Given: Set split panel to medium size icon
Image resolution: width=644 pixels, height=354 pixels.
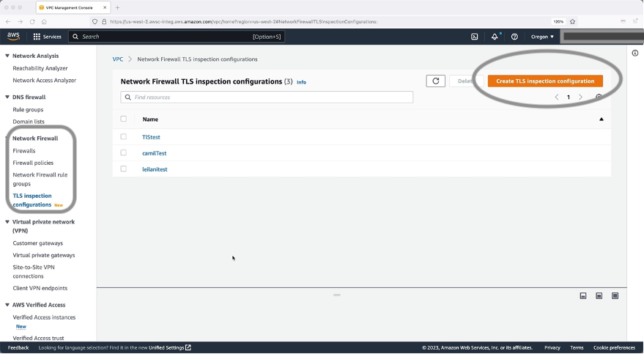Looking at the screenshot, I should (x=599, y=295).
